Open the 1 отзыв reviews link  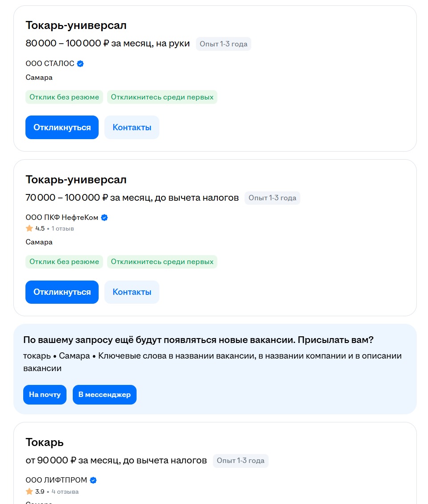point(63,229)
